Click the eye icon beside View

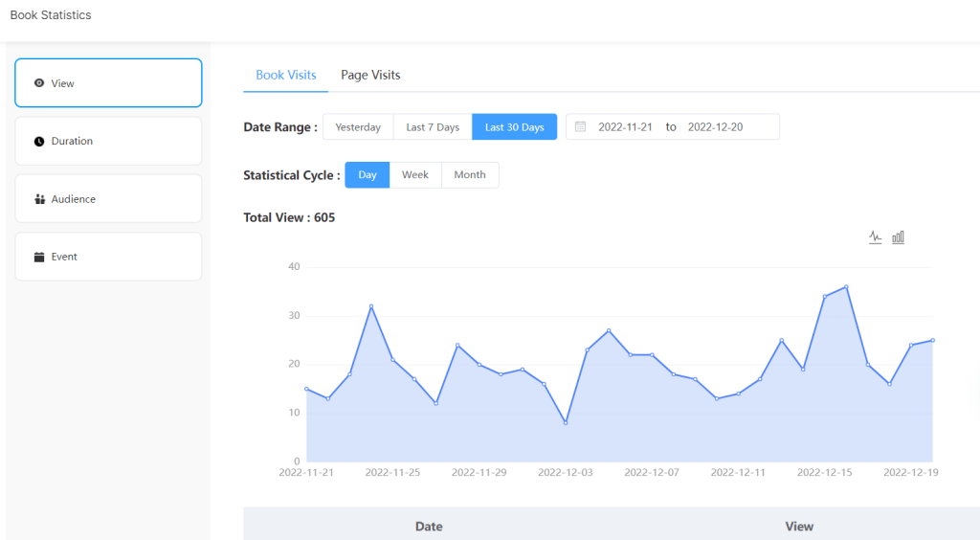pos(39,83)
